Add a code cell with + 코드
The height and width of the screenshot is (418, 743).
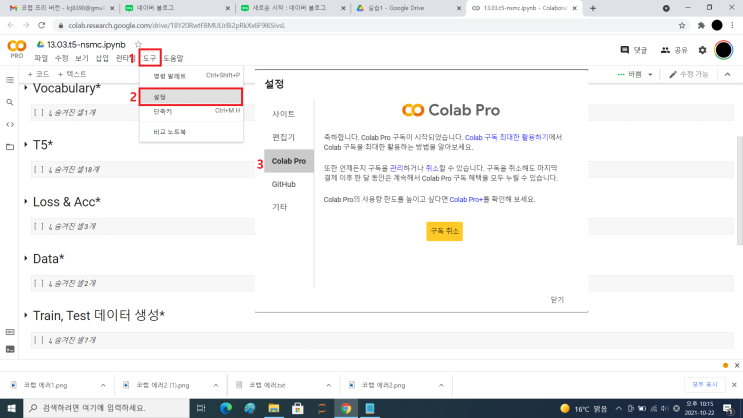click(x=38, y=74)
